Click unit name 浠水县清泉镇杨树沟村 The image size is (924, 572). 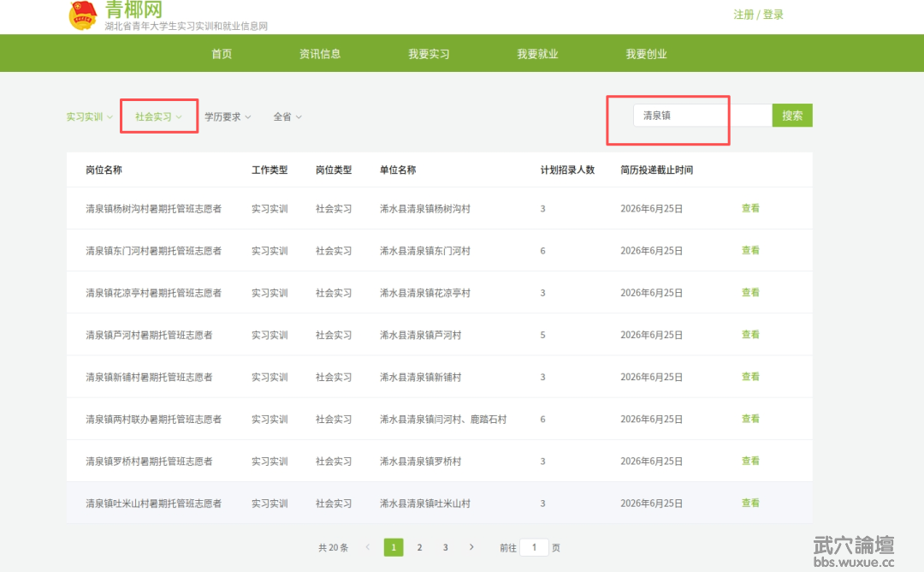coord(425,209)
